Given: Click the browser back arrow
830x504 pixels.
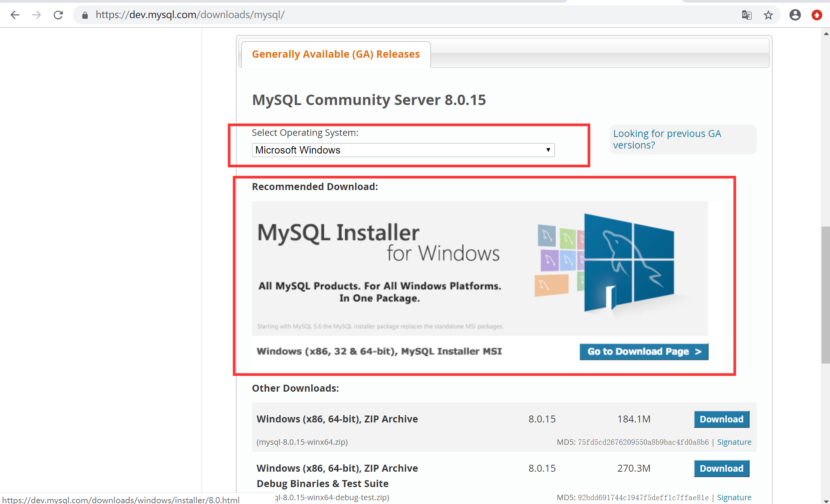Looking at the screenshot, I should click(x=15, y=15).
